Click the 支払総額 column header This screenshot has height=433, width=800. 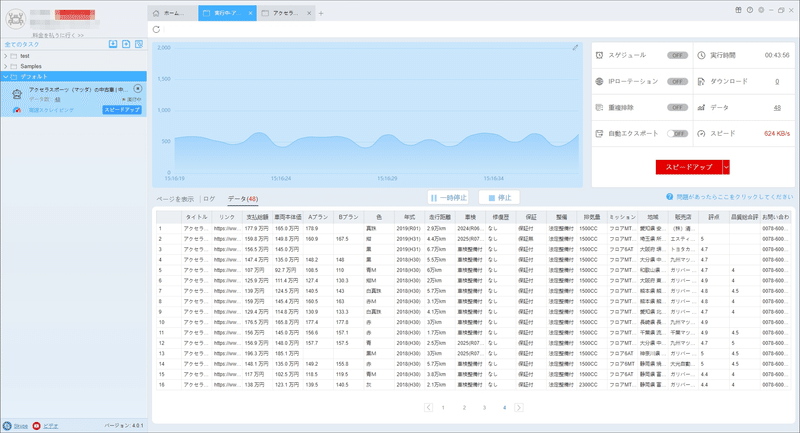[x=257, y=217]
